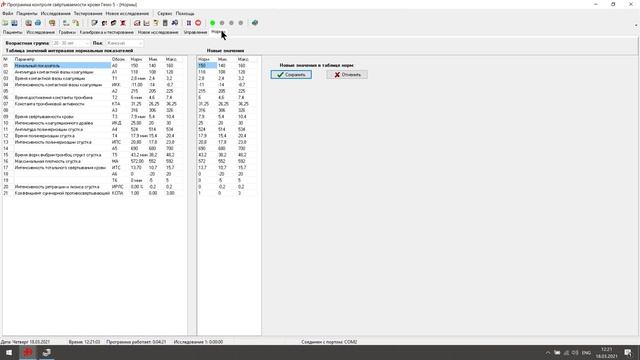Screen dimensions: 640x360
Task: Click the 31,25 cell in the new values table
Action: click(x=207, y=104)
